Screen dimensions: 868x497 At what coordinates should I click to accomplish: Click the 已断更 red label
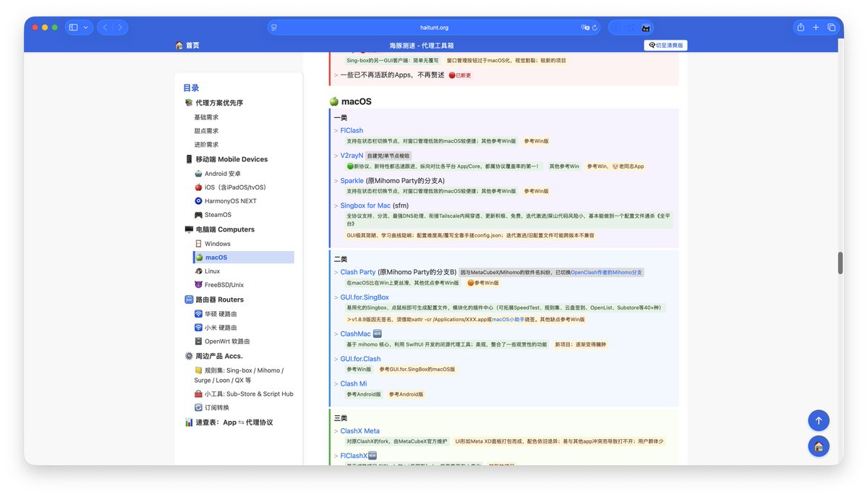(x=460, y=75)
